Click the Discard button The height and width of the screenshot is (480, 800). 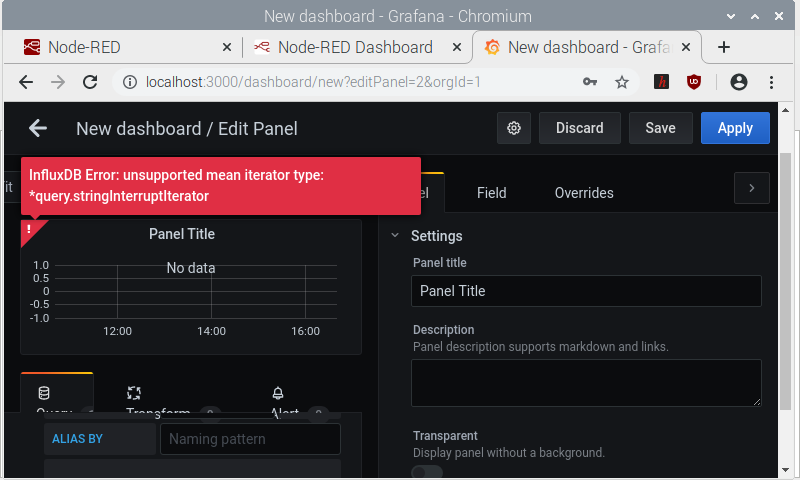(x=580, y=128)
